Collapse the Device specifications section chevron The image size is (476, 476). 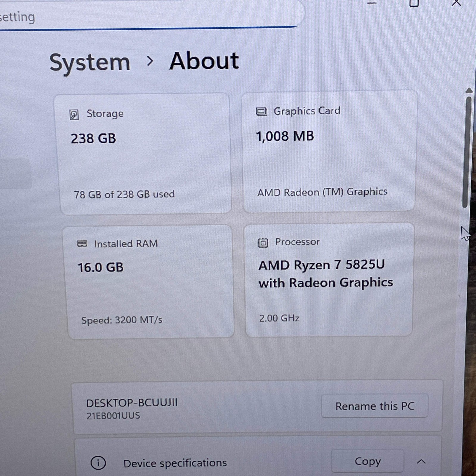[421, 462]
